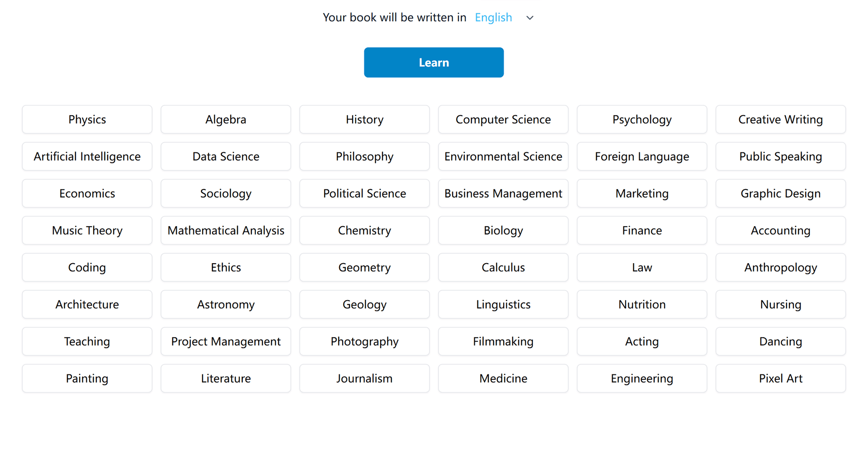Select the Finance topic
The width and height of the screenshot is (868, 449).
[x=642, y=231]
